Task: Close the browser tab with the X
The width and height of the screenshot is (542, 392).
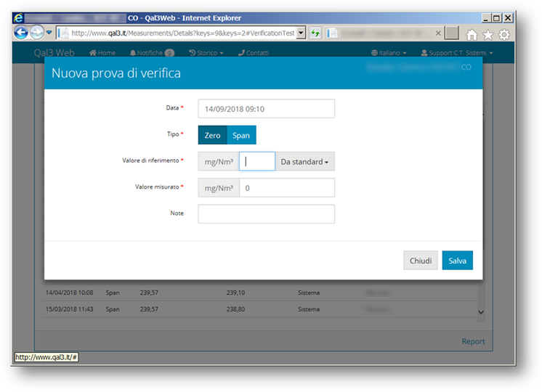Action: pyautogui.click(x=438, y=33)
